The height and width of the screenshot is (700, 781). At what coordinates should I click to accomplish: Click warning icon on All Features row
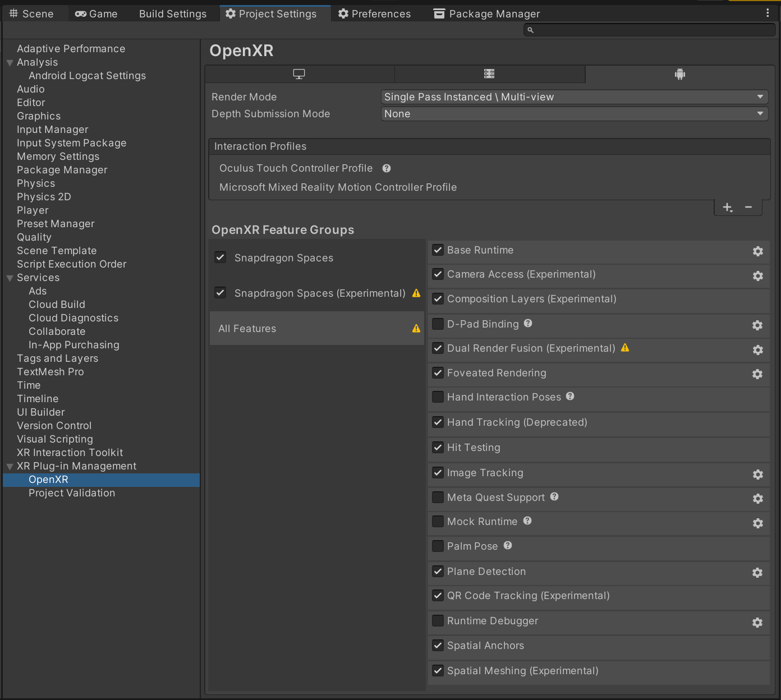coord(416,328)
